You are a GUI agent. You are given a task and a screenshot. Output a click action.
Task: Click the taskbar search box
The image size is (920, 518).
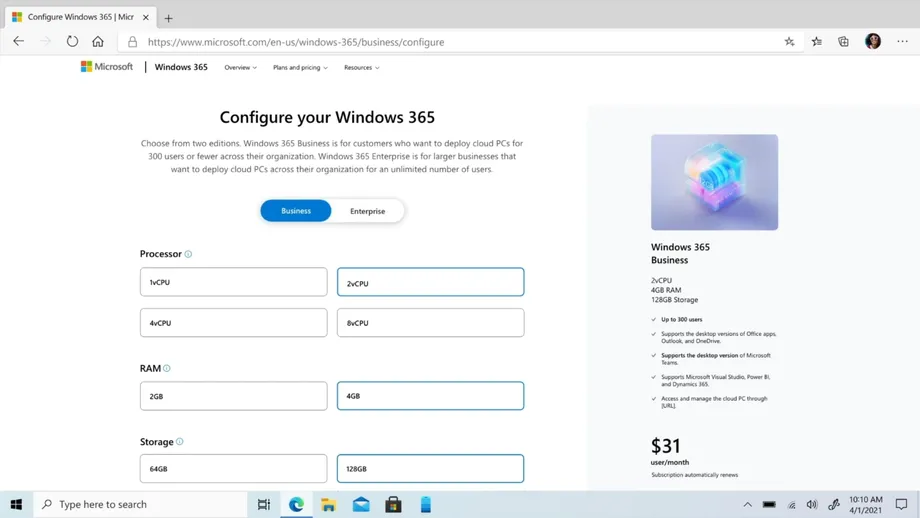pos(141,505)
